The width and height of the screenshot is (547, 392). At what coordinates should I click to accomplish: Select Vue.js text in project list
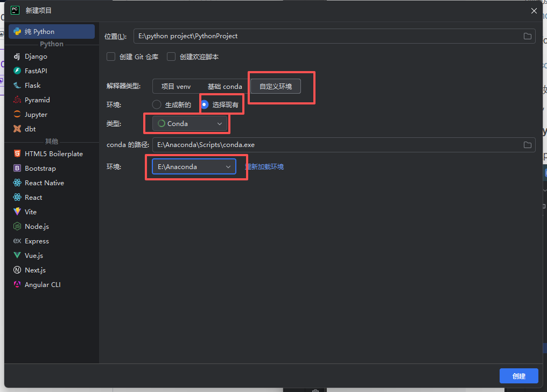click(34, 256)
